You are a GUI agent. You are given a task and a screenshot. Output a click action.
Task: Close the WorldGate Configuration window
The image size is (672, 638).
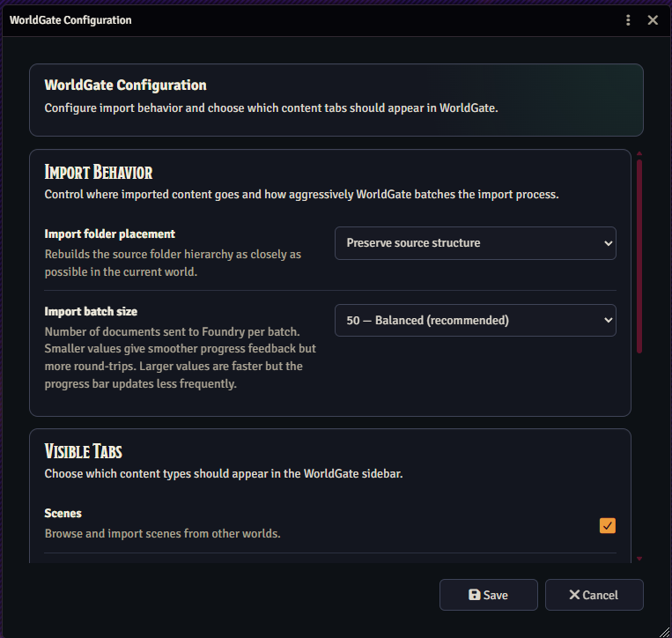(x=653, y=20)
